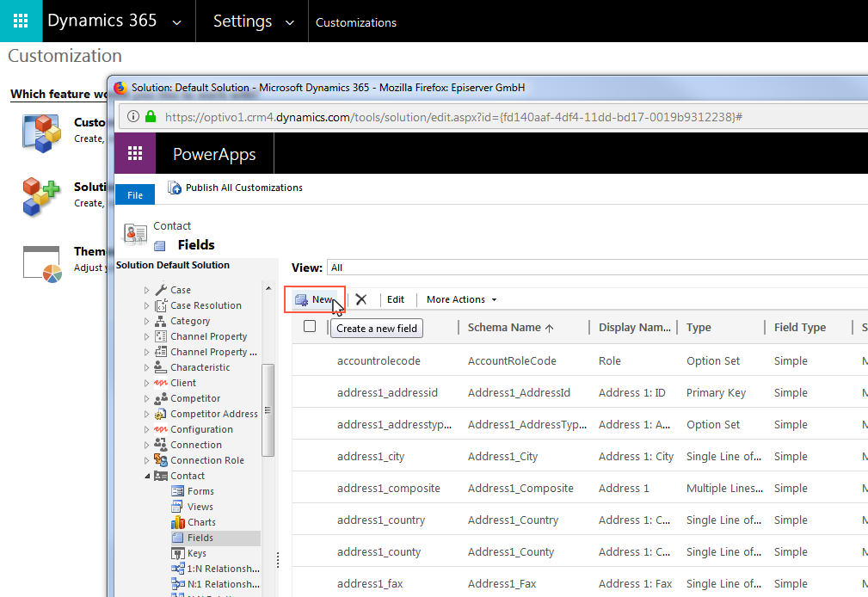The width and height of the screenshot is (868, 597).
Task: Expand the Case tree node
Action: click(x=147, y=290)
